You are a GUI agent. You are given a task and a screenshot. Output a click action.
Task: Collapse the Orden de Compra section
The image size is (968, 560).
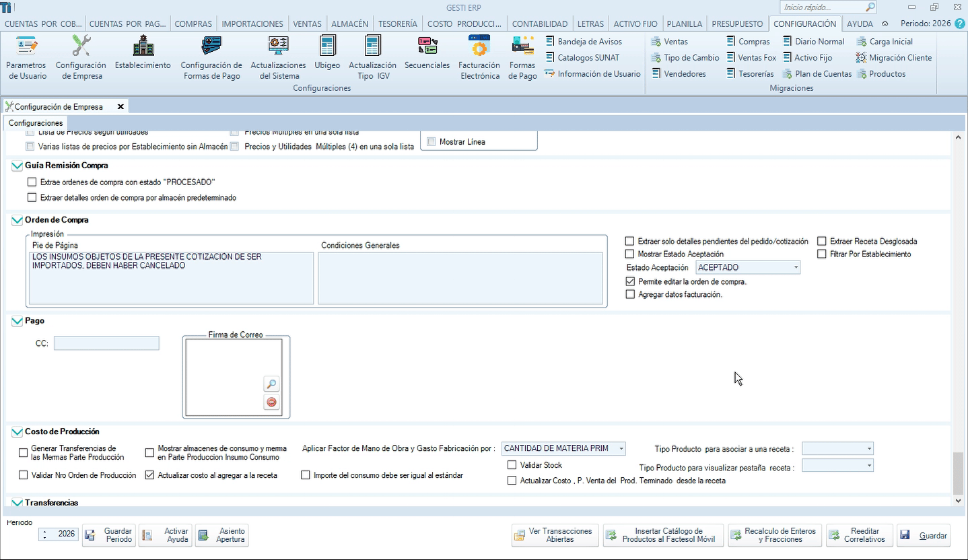17,220
